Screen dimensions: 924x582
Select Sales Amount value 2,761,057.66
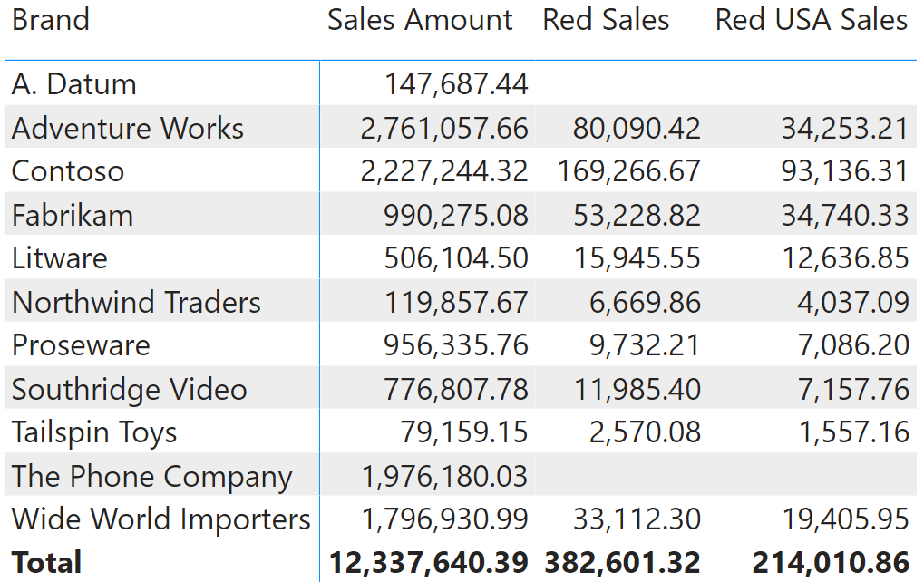(444, 128)
